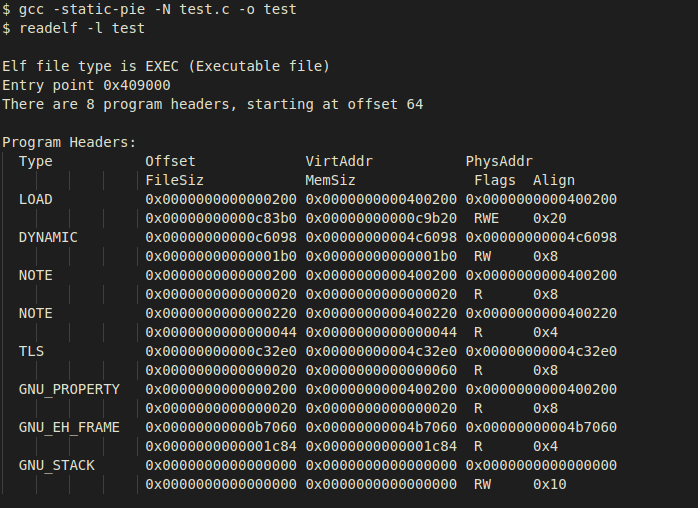Screen dimensions: 698x508
Task: Click the DYNAMIC segment type
Action: pyautogui.click(x=48, y=237)
